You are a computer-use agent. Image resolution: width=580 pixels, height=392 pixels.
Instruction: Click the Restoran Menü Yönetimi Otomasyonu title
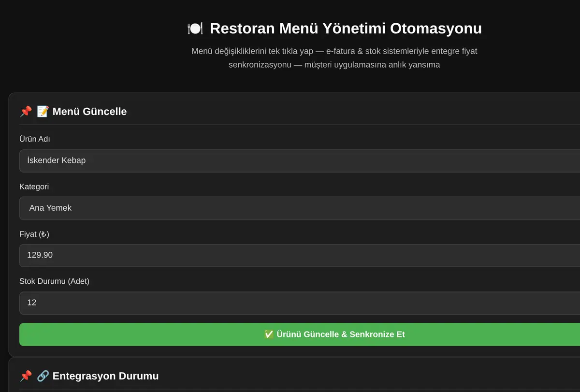click(346, 29)
